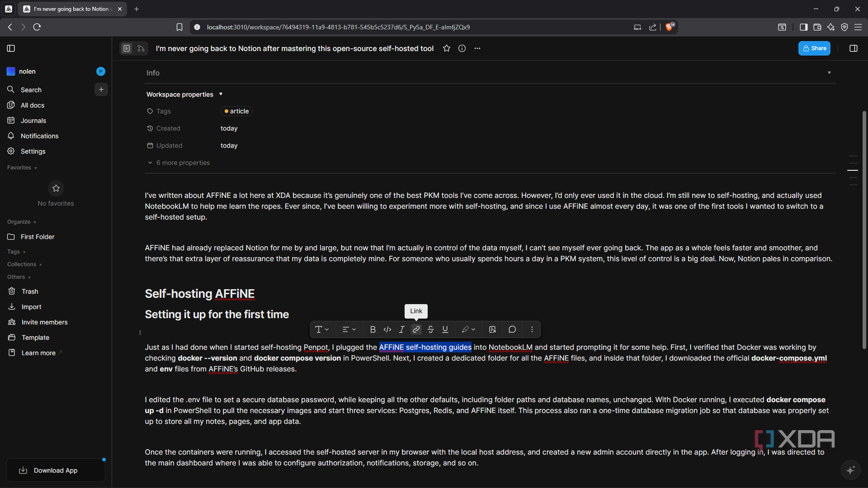Open First Folder
The image size is (868, 488).
56,237
